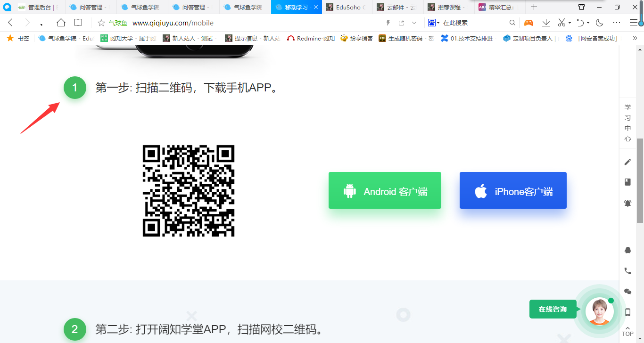644x343 pixels.
Task: Click the Android 客户端 download button
Action: pyautogui.click(x=385, y=190)
